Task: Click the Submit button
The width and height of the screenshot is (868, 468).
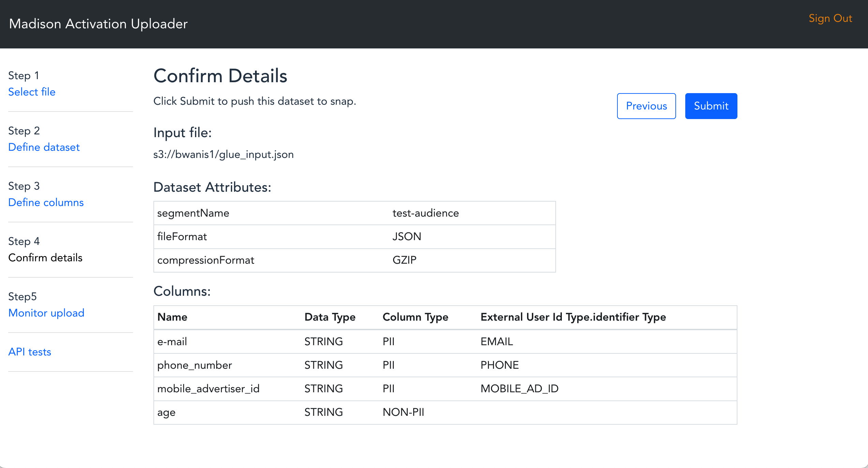Action: 711,106
